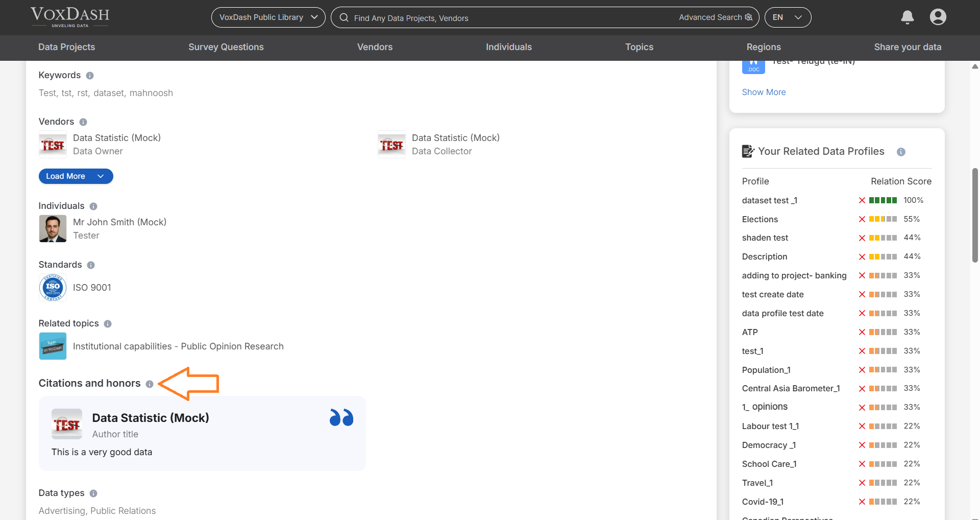Show info for Standards section
980x520 pixels.
(91, 265)
